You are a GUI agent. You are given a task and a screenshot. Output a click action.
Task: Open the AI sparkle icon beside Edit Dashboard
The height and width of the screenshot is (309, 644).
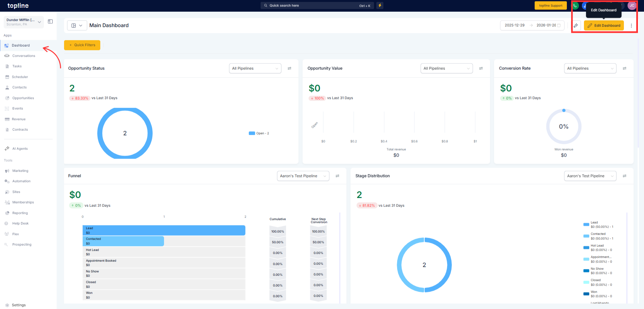pos(576,25)
